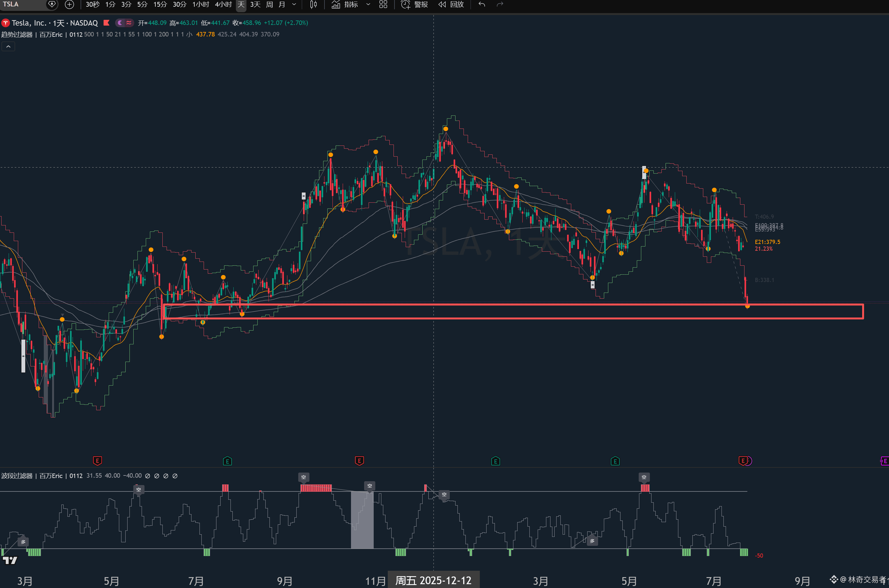
Task: Click the Tesla, Inc. · 1天 · NASDAQ title
Action: (x=55, y=23)
